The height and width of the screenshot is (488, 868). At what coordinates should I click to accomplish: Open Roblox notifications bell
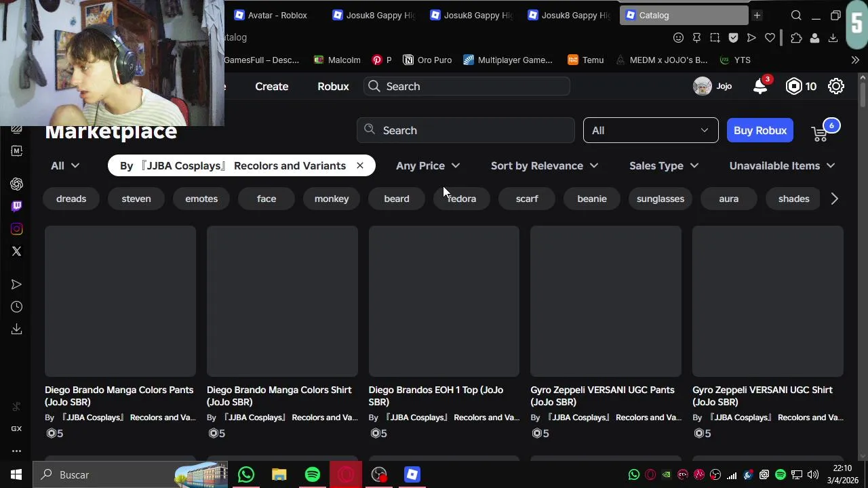click(x=759, y=86)
